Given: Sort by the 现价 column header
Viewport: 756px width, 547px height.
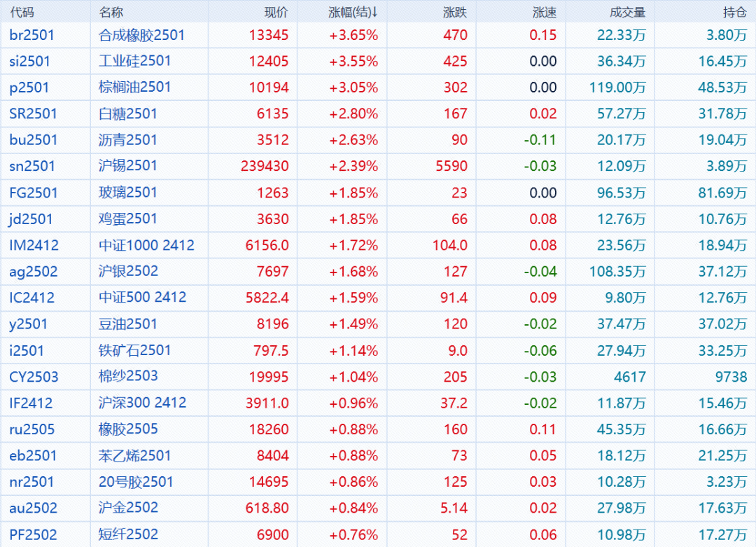Looking at the screenshot, I should pyautogui.click(x=276, y=12).
